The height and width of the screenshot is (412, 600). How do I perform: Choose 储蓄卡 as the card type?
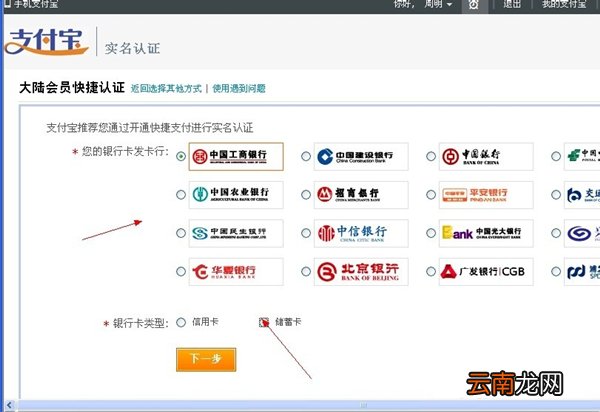click(x=264, y=322)
